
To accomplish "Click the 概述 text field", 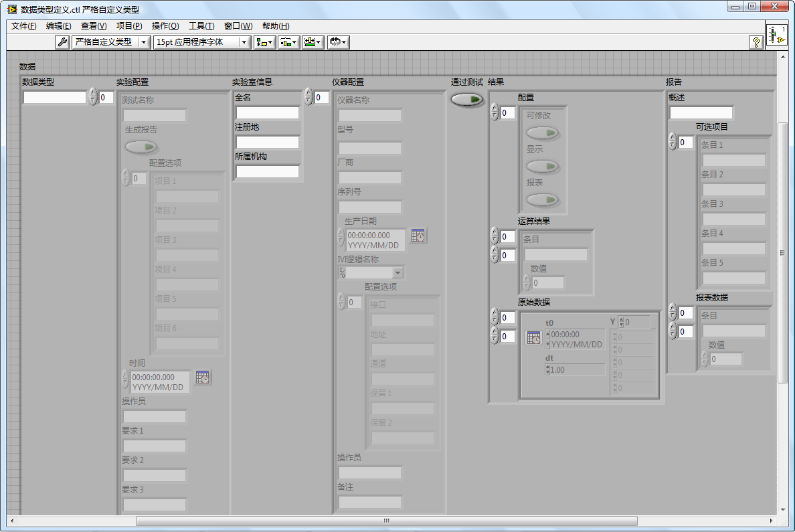I will click(701, 112).
